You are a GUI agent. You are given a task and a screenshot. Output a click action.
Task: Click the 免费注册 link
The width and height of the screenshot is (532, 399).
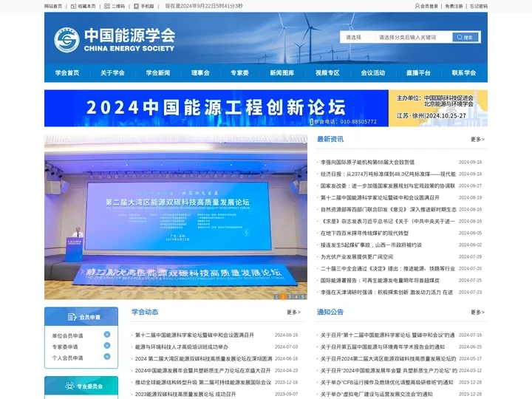pyautogui.click(x=454, y=6)
